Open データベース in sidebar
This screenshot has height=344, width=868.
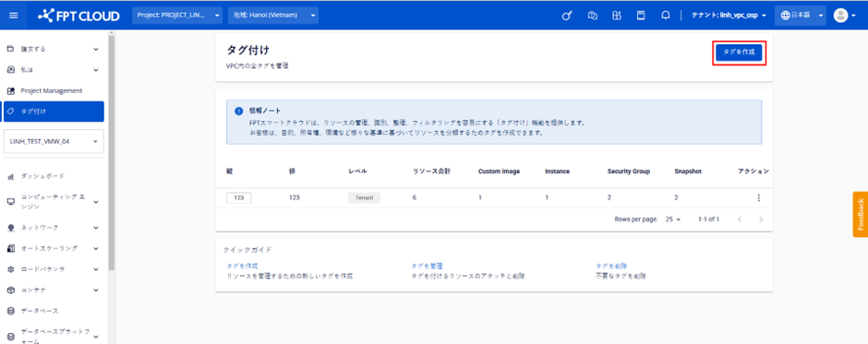40,311
